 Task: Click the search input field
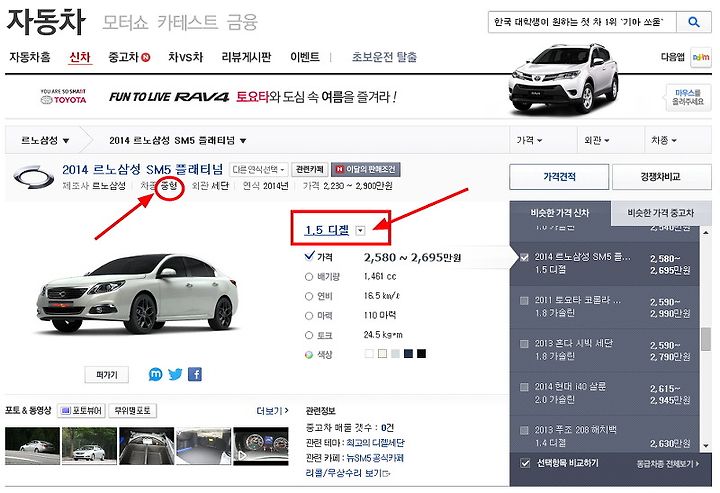pos(582,22)
